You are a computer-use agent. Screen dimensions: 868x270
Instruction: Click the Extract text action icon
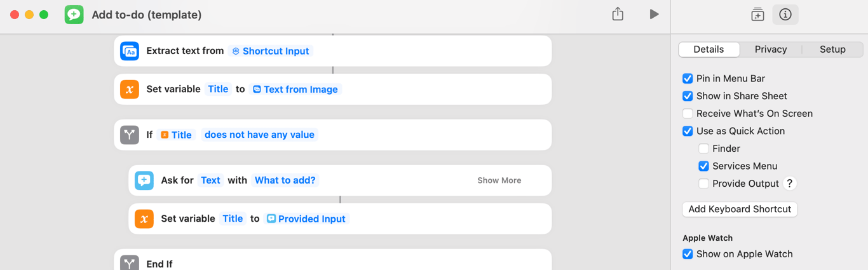130,51
